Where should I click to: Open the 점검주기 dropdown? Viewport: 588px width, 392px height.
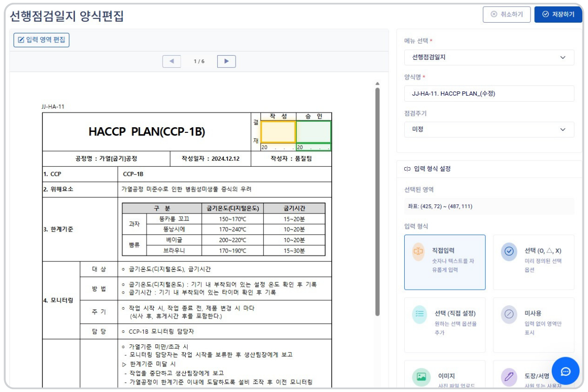pyautogui.click(x=489, y=130)
